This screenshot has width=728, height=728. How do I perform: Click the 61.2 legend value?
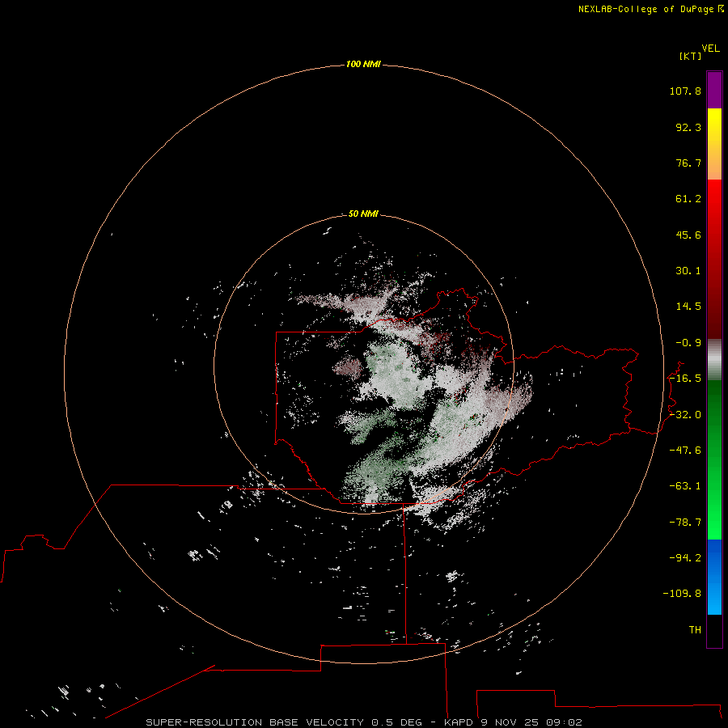pyautogui.click(x=688, y=199)
